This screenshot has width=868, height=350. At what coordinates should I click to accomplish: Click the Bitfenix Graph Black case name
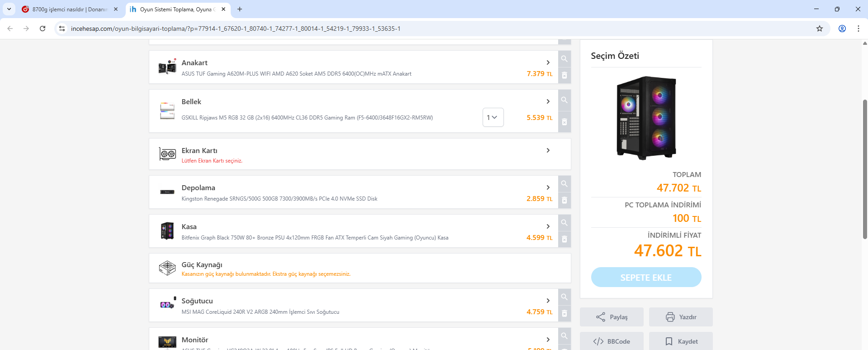(x=315, y=238)
